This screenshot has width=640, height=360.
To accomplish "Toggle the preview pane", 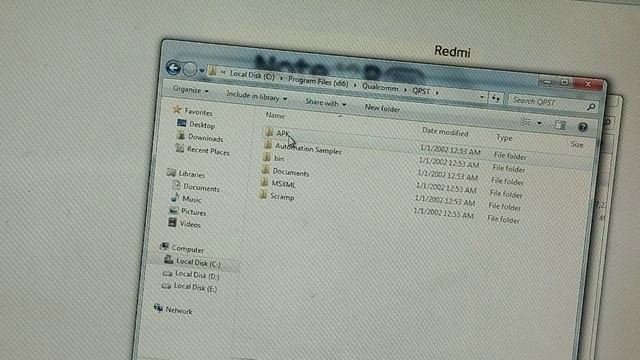I will (x=560, y=124).
